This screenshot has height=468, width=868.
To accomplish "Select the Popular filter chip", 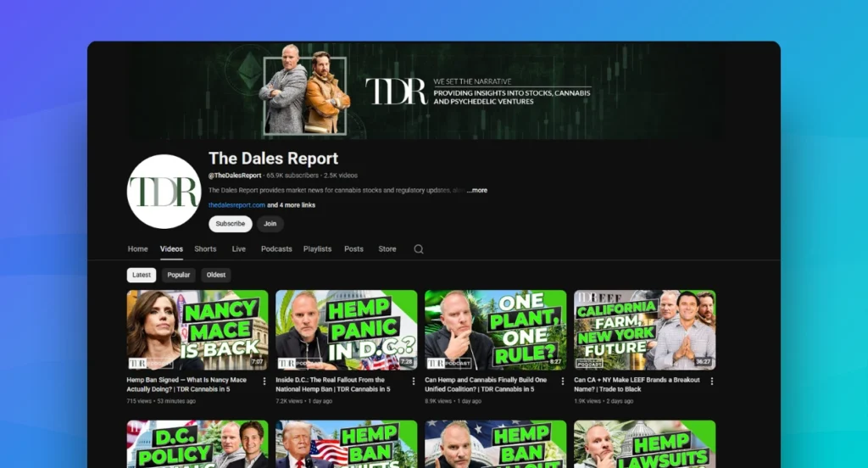I will point(178,275).
